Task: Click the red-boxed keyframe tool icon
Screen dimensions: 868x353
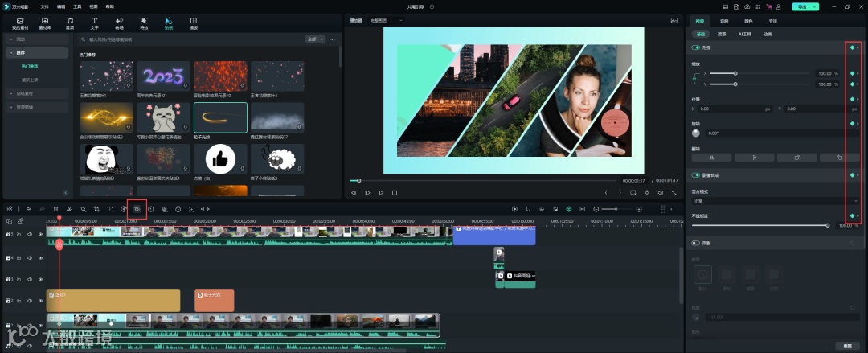Action: pos(137,209)
